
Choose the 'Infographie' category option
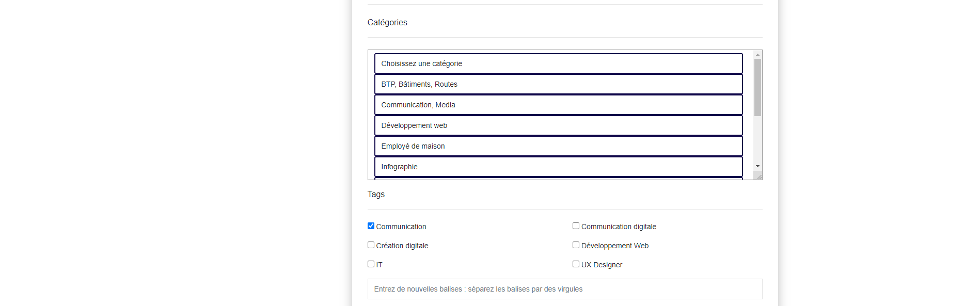pos(558,167)
